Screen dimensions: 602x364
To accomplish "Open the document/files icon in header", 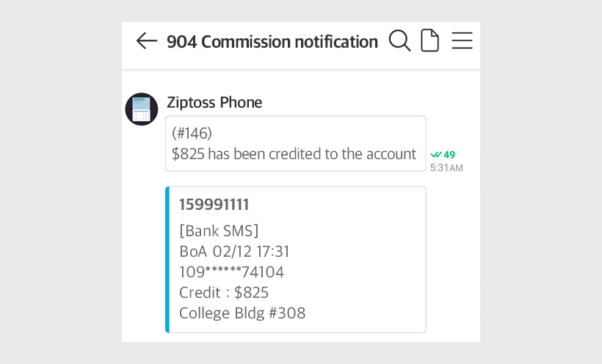I will 429,41.
